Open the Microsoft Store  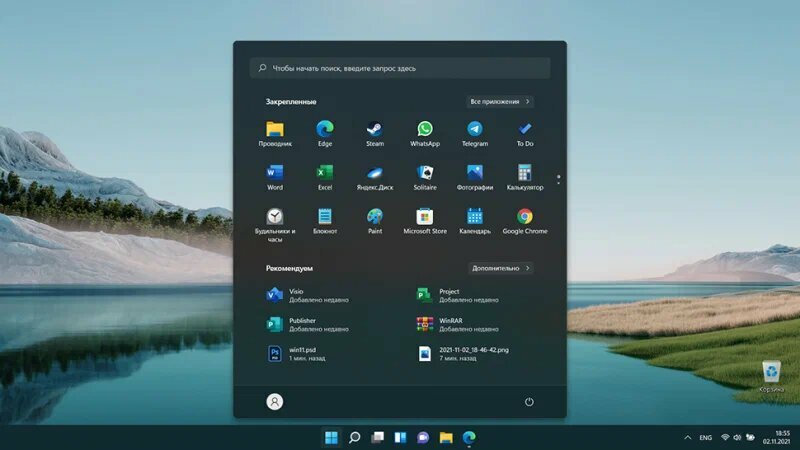(x=424, y=221)
